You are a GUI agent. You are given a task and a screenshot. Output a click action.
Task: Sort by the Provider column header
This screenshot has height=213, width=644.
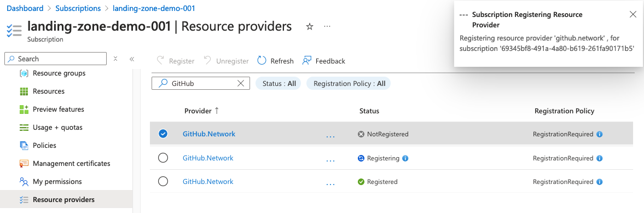[x=202, y=111]
